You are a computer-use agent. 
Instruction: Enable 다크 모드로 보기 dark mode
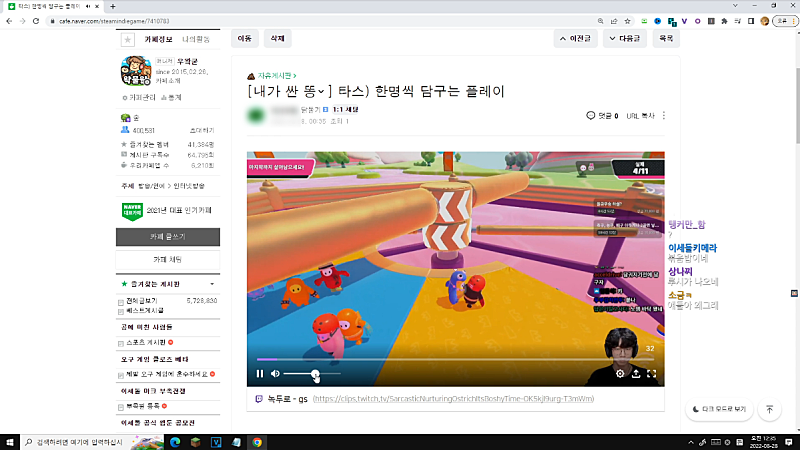pyautogui.click(x=718, y=409)
